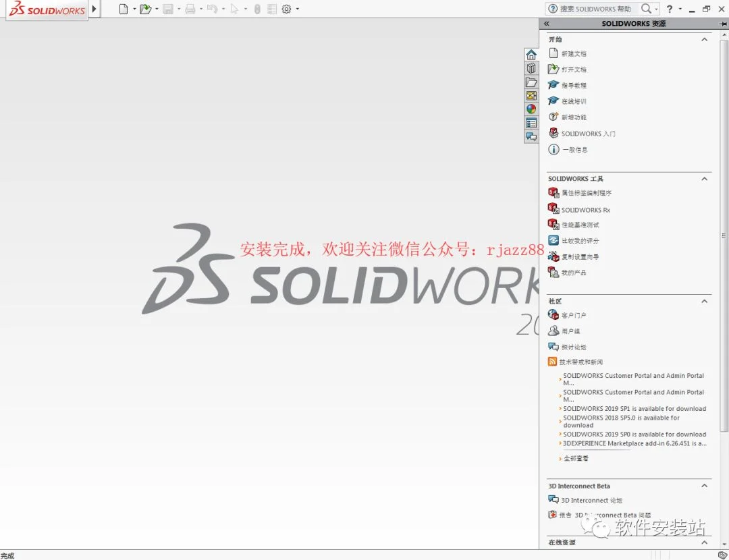Click the 比较我的评分 blue icon
This screenshot has width=729, height=560.
553,240
